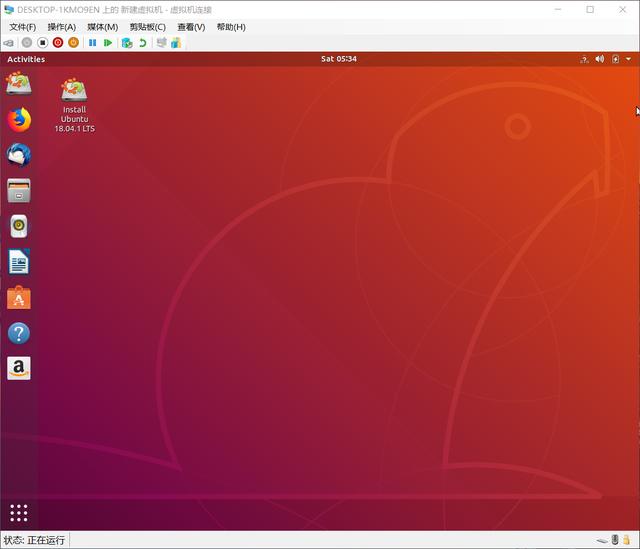
Task: Click the Turn Off (black square) button
Action: pyautogui.click(x=42, y=42)
